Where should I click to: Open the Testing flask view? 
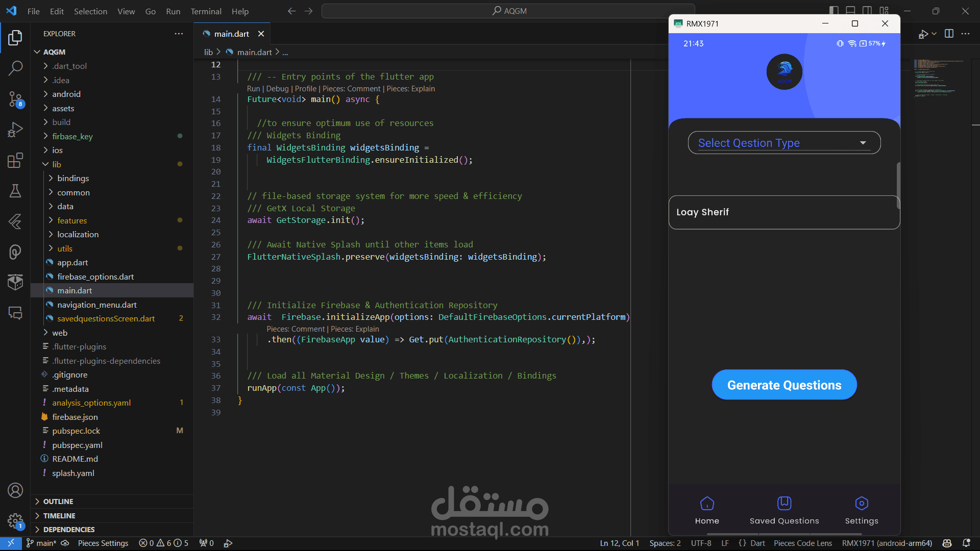(15, 191)
